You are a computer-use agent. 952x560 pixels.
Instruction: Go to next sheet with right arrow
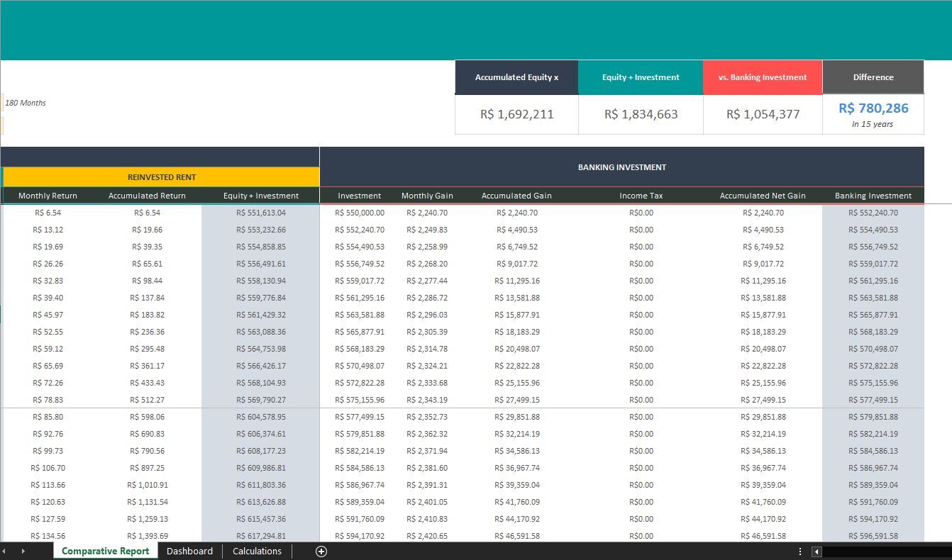[x=23, y=551]
